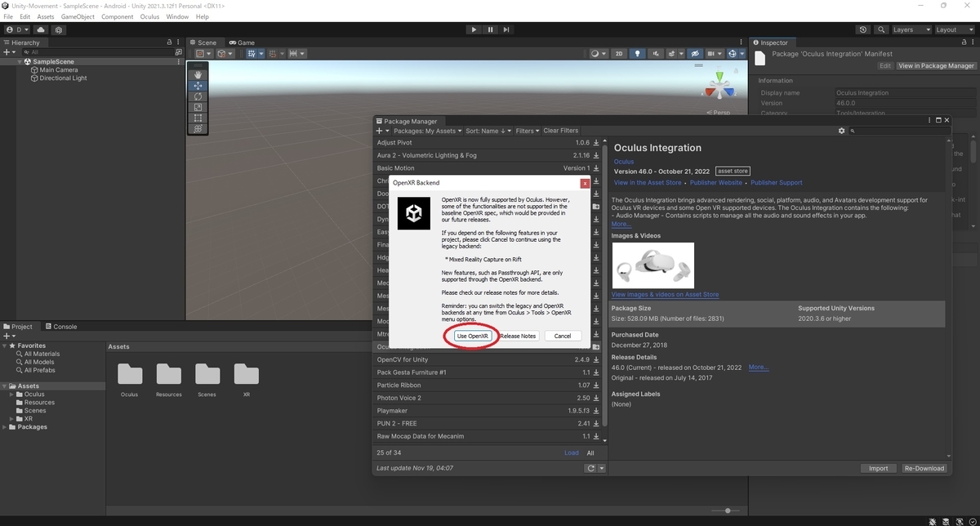The width and height of the screenshot is (980, 526).
Task: Toggle 2D view mode in Scene
Action: (x=619, y=54)
